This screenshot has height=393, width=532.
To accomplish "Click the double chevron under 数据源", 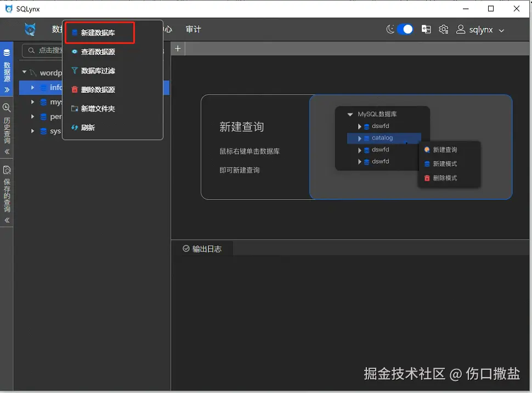I will tap(7, 90).
